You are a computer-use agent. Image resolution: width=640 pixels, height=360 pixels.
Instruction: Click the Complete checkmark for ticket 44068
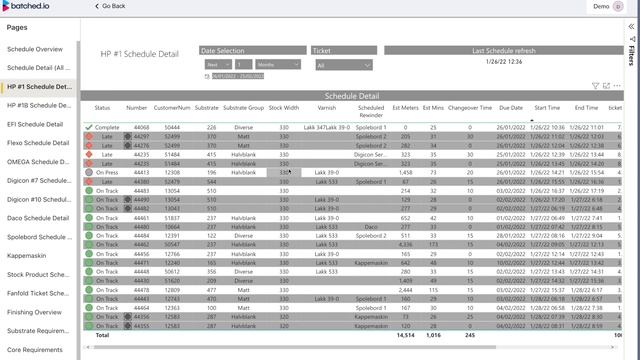click(89, 127)
